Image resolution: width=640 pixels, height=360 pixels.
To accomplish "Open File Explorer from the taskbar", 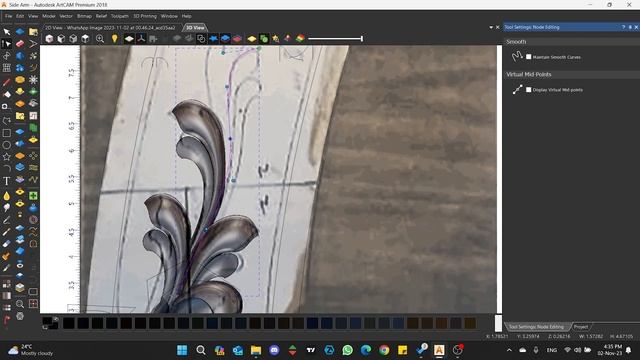I will 256,350.
